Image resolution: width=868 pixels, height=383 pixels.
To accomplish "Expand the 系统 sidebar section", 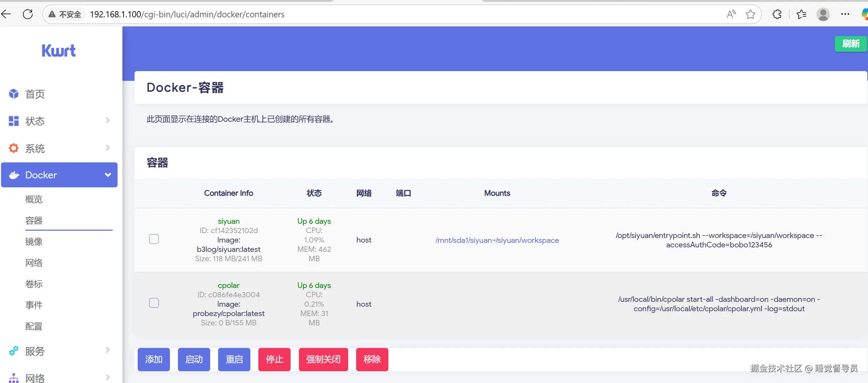I will (108, 148).
